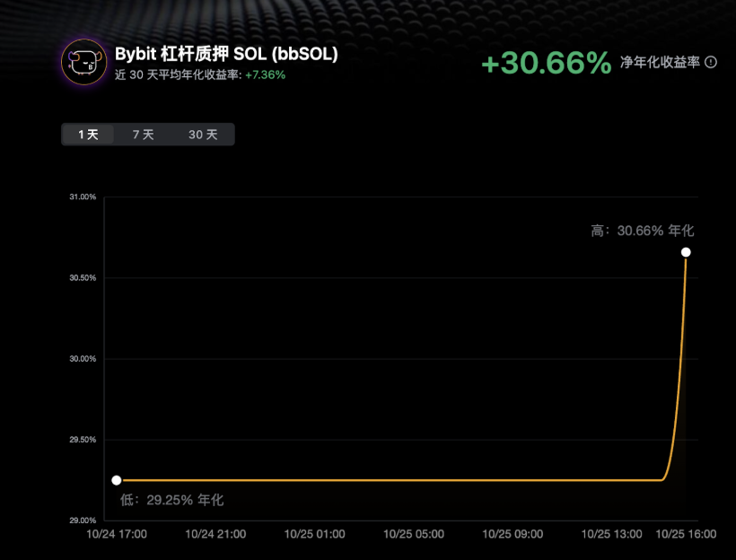Click the 10/25 05:00 x-axis label
Screen dimensions: 736x560
414,534
